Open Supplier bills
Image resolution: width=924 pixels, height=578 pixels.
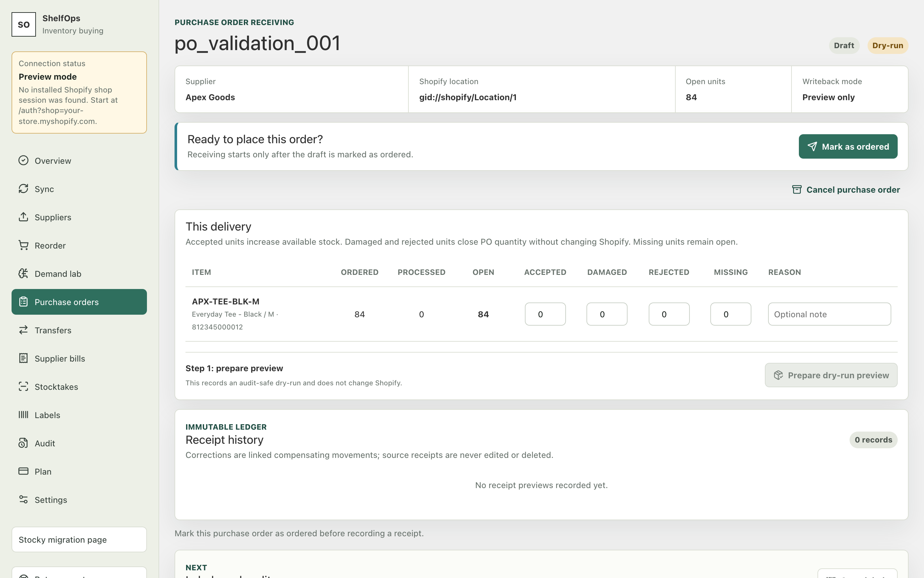pyautogui.click(x=79, y=359)
